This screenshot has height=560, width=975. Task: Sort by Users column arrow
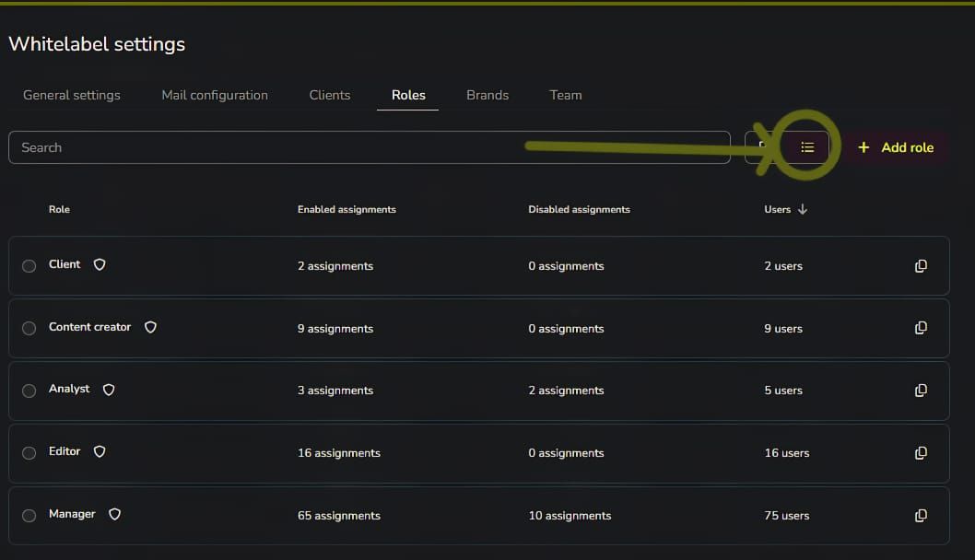(x=803, y=209)
